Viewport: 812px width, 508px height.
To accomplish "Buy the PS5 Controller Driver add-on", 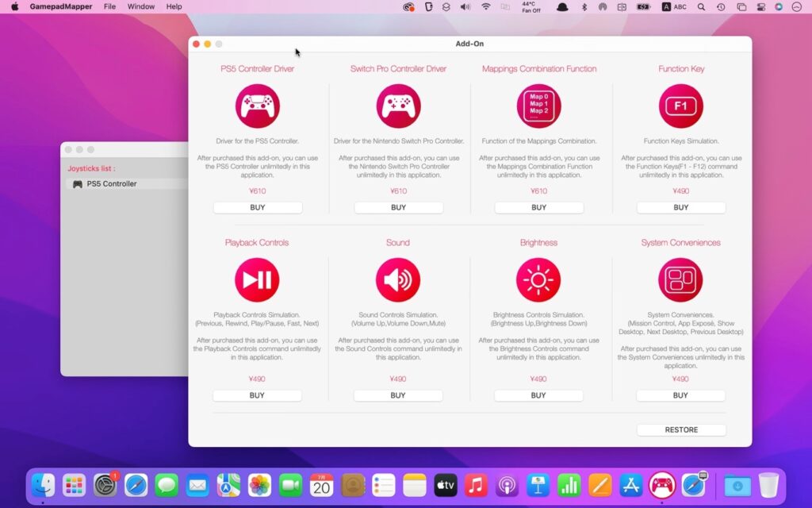I will [x=257, y=207].
